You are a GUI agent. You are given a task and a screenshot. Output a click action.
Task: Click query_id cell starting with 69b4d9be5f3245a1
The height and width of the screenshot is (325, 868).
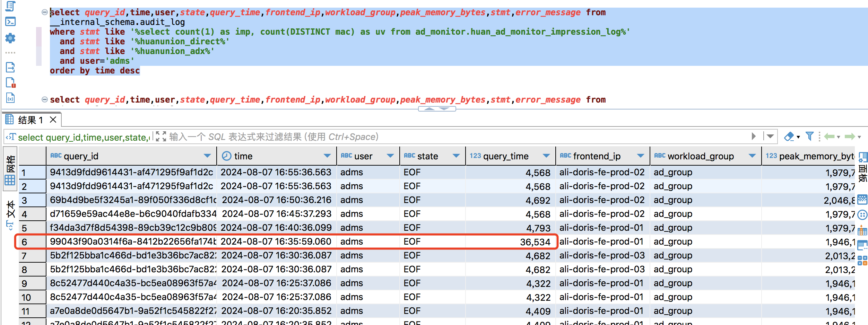tap(132, 200)
